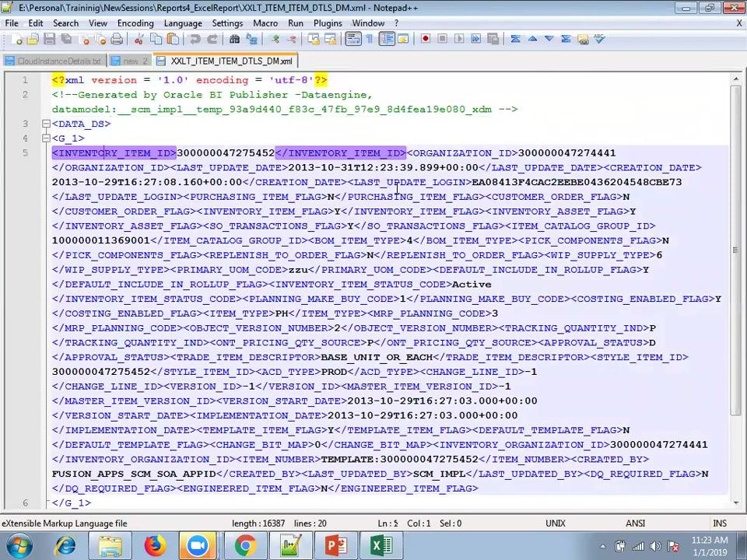
Task: Run macro multiple times icon
Action: [x=476, y=39]
